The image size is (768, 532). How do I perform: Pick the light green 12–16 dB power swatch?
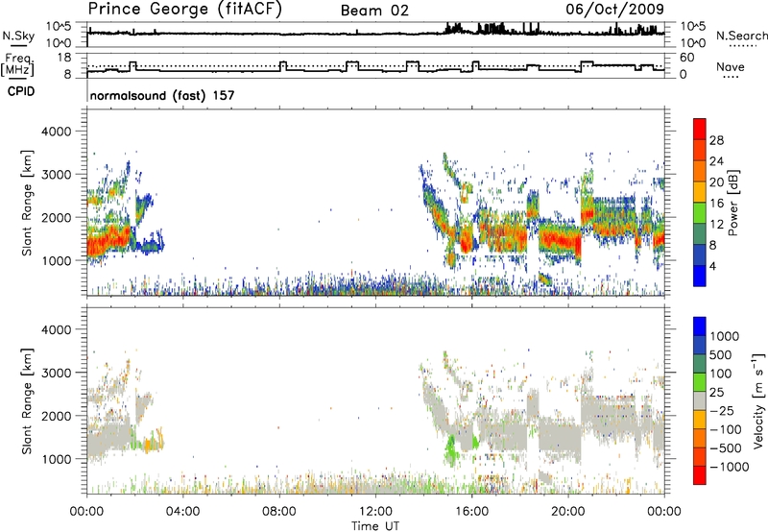pos(700,213)
